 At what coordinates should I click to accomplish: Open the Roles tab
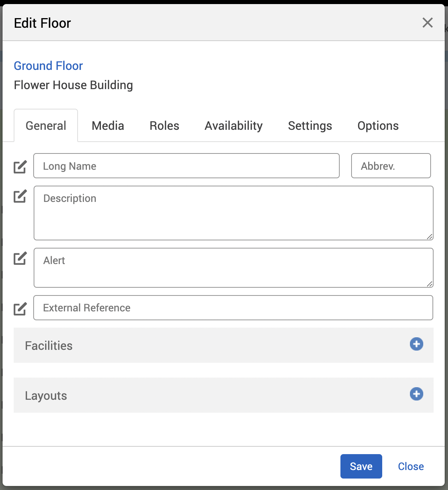pos(164,125)
